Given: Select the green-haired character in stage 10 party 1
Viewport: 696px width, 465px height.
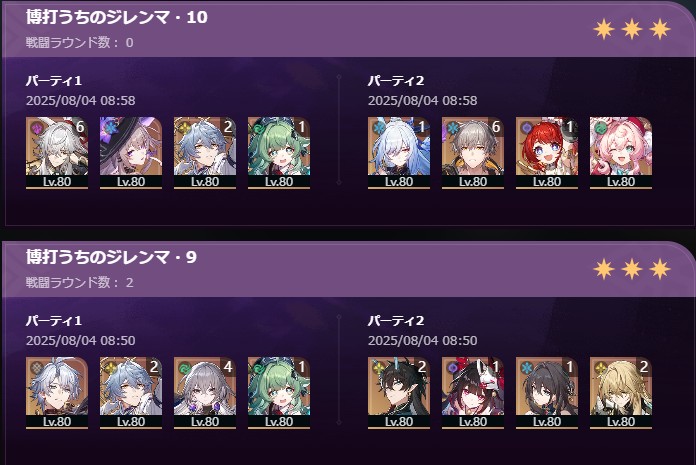Looking at the screenshot, I should click(x=279, y=153).
